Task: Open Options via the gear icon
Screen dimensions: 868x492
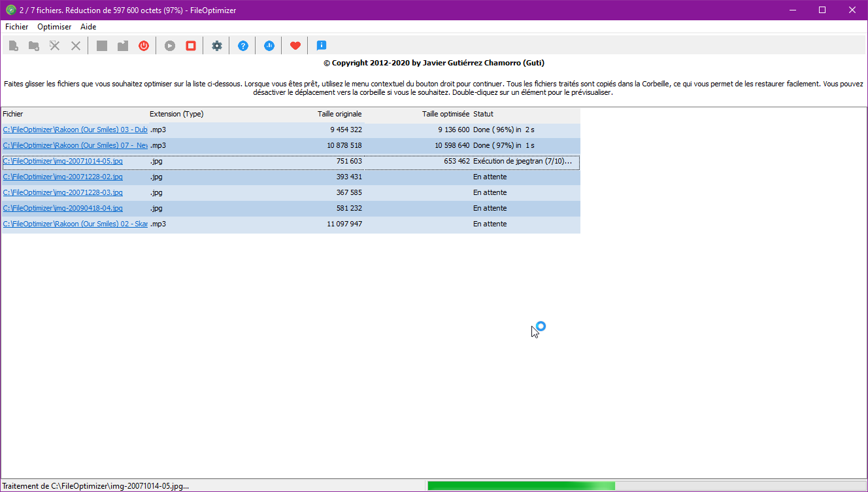Action: [x=216, y=45]
